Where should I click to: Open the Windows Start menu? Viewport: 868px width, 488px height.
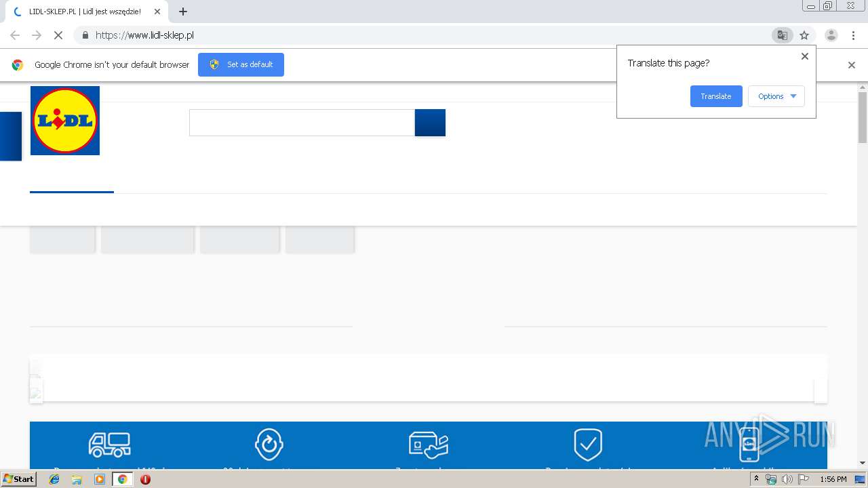pos(18,479)
